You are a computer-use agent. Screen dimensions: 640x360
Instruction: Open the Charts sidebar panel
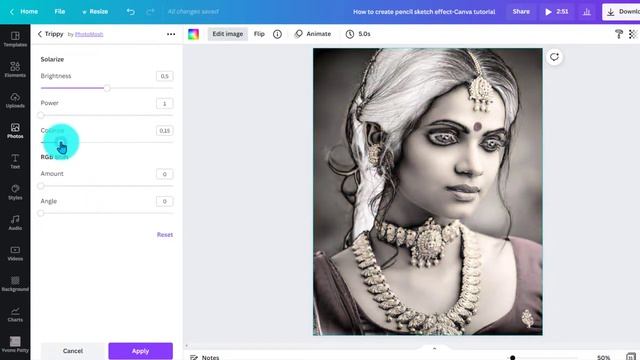(x=15, y=314)
